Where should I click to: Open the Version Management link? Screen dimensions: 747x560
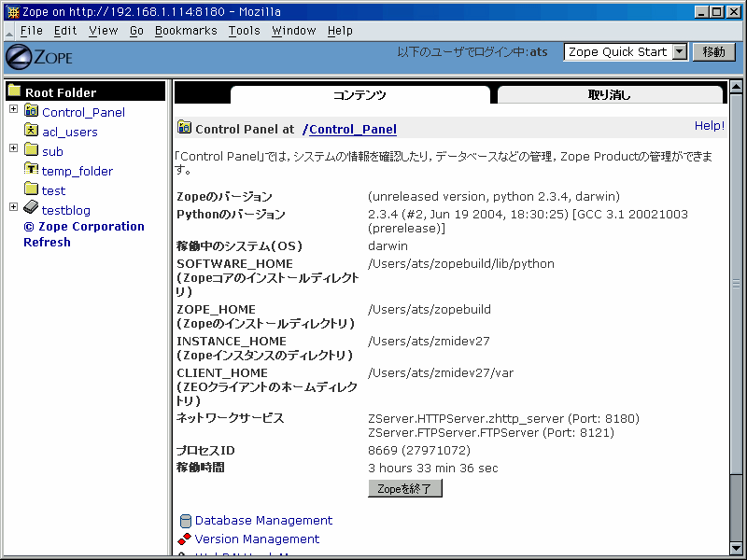258,539
